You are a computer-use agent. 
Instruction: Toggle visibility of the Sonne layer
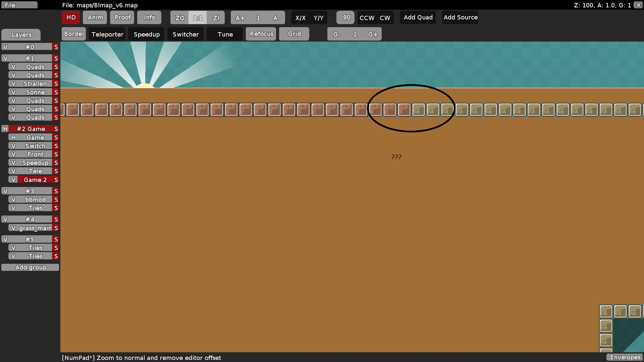point(13,92)
